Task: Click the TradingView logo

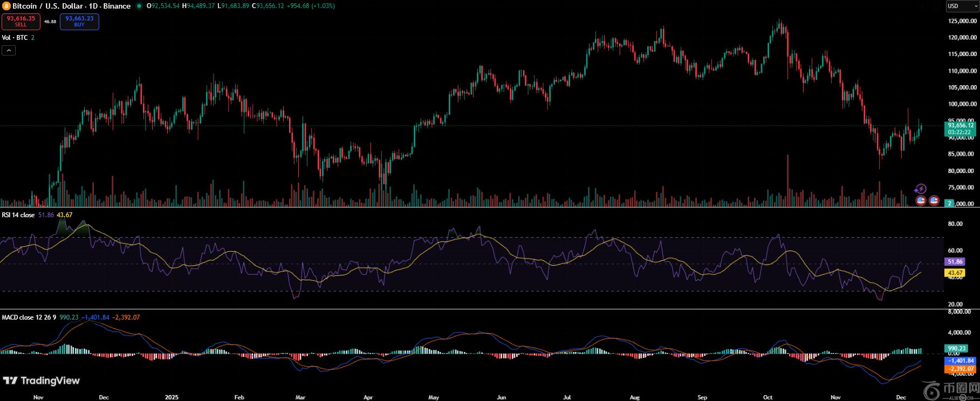Action: [42, 381]
